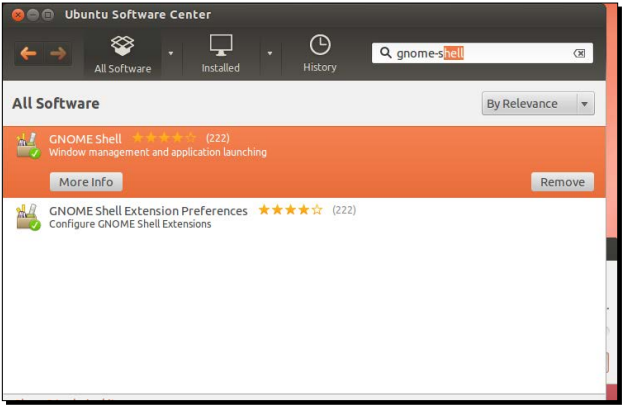Open the History clock icon
624x409 pixels.
pos(319,46)
